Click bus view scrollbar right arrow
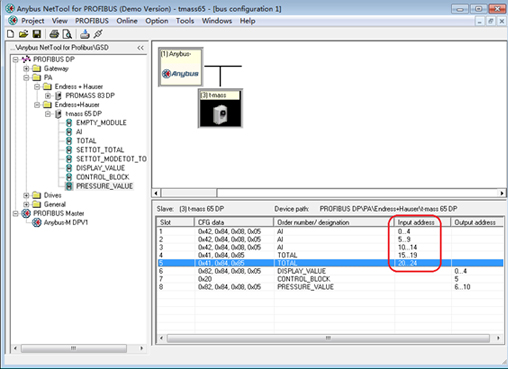 502,193
